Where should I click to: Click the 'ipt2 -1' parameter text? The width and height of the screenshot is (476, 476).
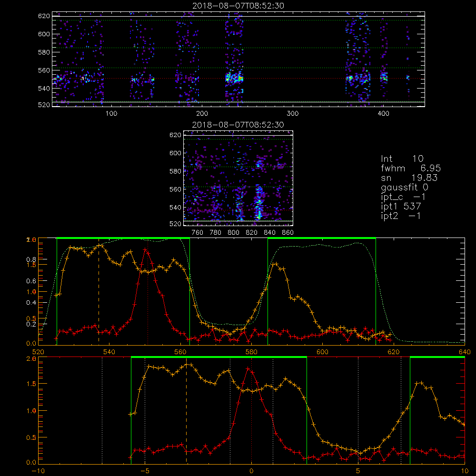[x=401, y=216]
